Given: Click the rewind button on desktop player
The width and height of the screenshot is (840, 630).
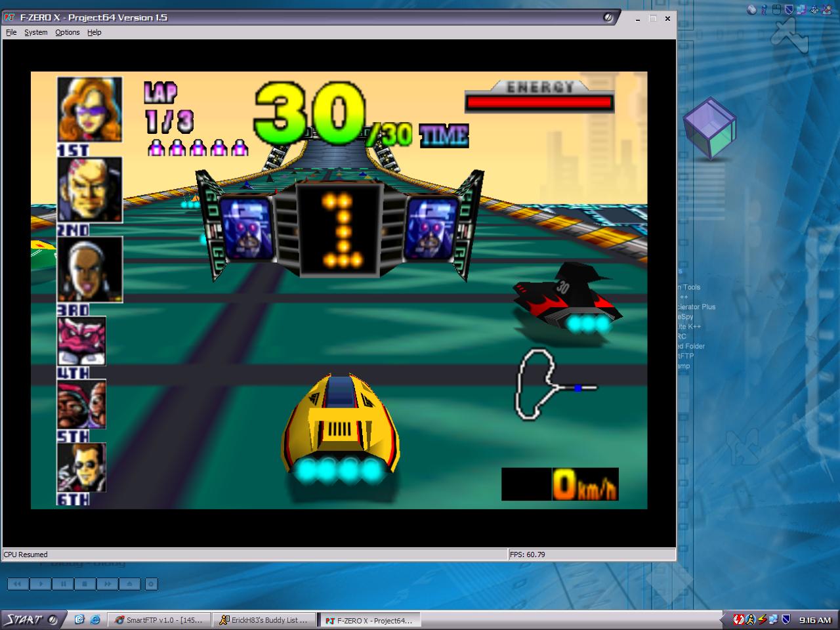Looking at the screenshot, I should (18, 583).
